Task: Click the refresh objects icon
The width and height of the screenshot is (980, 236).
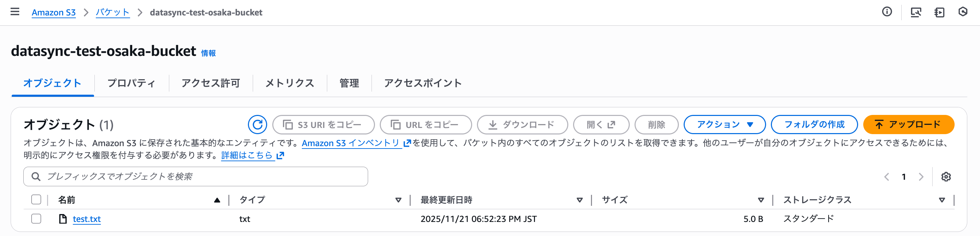Action: point(257,125)
